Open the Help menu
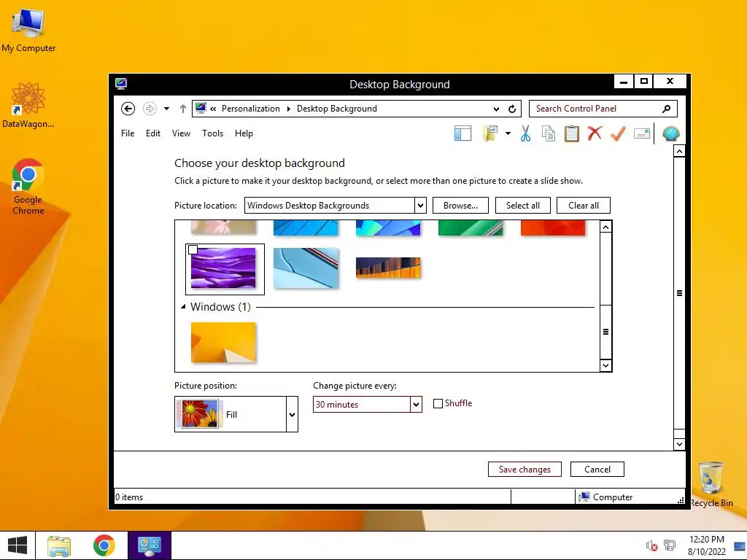The width and height of the screenshot is (747, 560). click(x=244, y=133)
